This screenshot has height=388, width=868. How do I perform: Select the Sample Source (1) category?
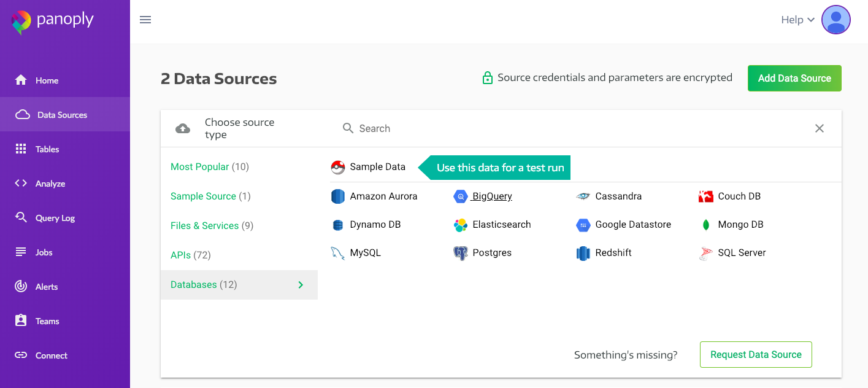point(239,196)
